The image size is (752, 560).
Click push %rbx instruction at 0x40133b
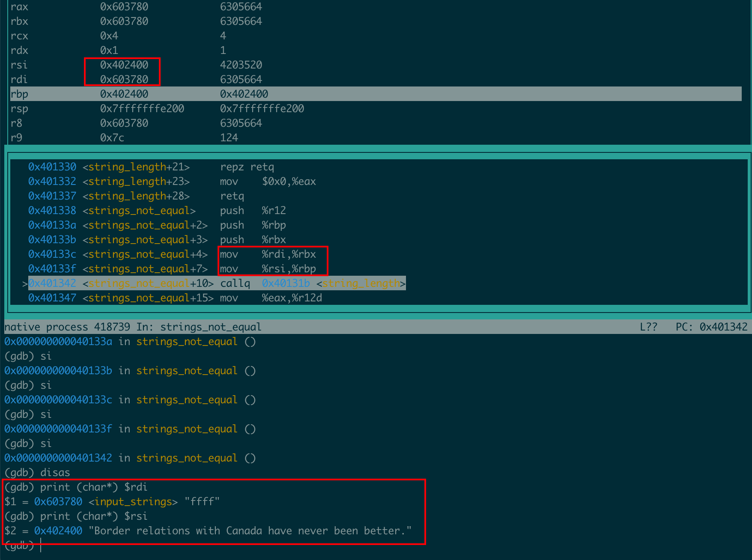click(253, 240)
